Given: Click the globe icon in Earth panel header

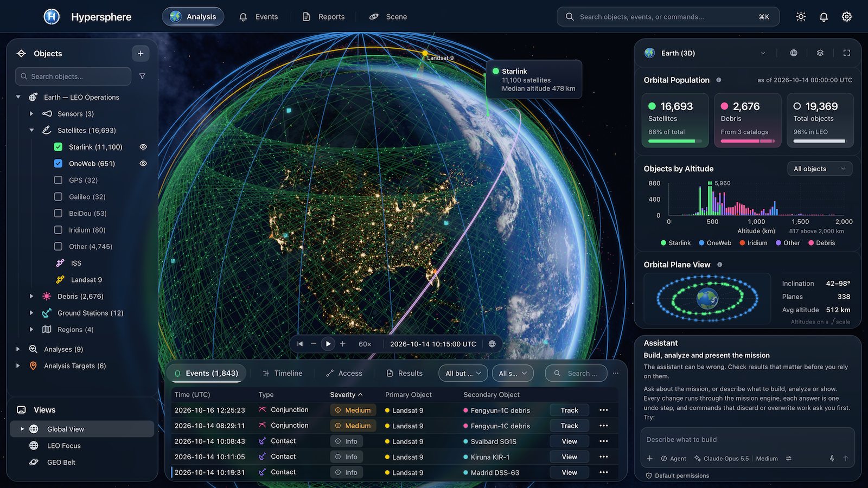Looking at the screenshot, I should [794, 53].
